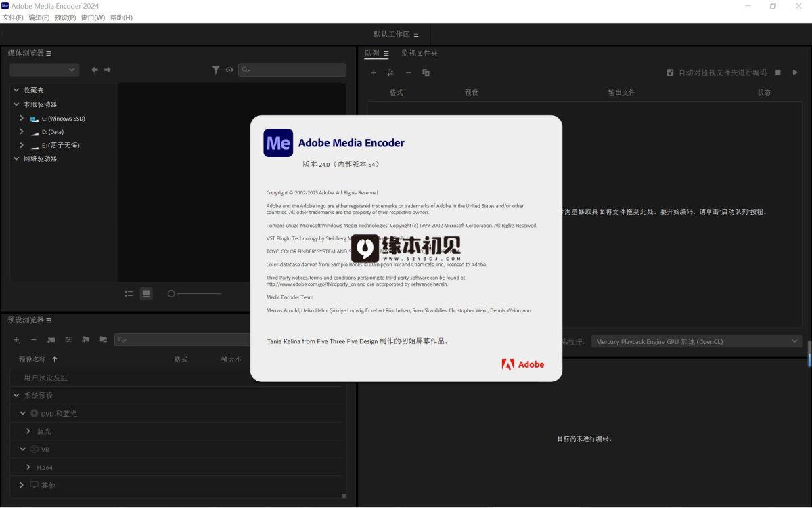This screenshot has width=812, height=508.
Task: Click the 状态 column header in Queue
Action: pyautogui.click(x=764, y=92)
